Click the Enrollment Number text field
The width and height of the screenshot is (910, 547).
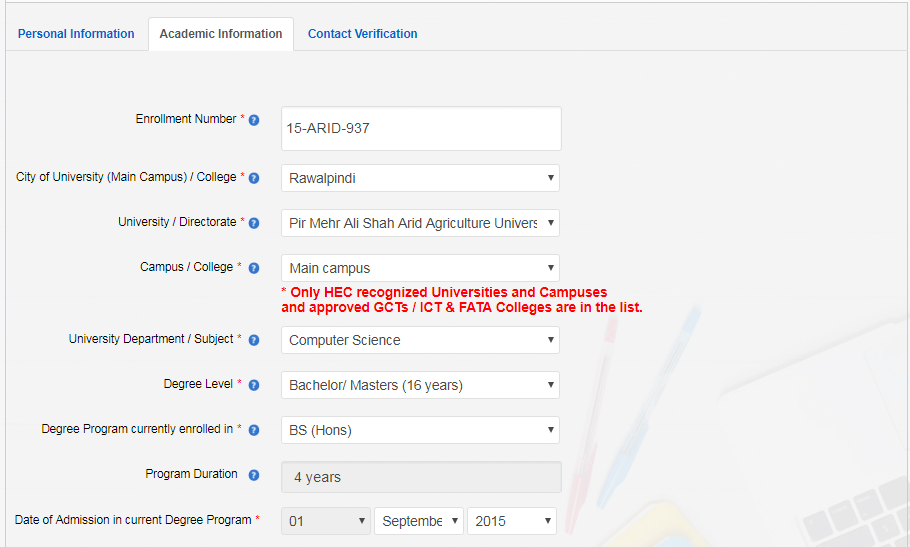point(421,129)
